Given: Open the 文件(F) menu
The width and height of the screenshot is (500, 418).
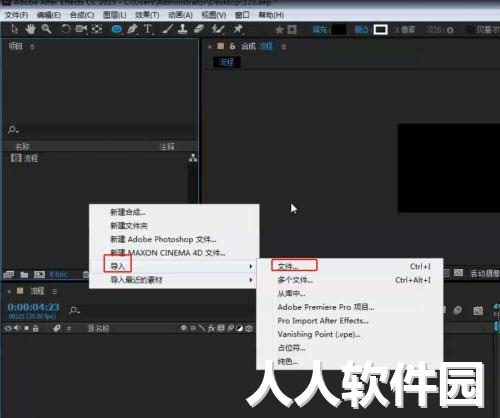Looking at the screenshot, I should (x=16, y=15).
